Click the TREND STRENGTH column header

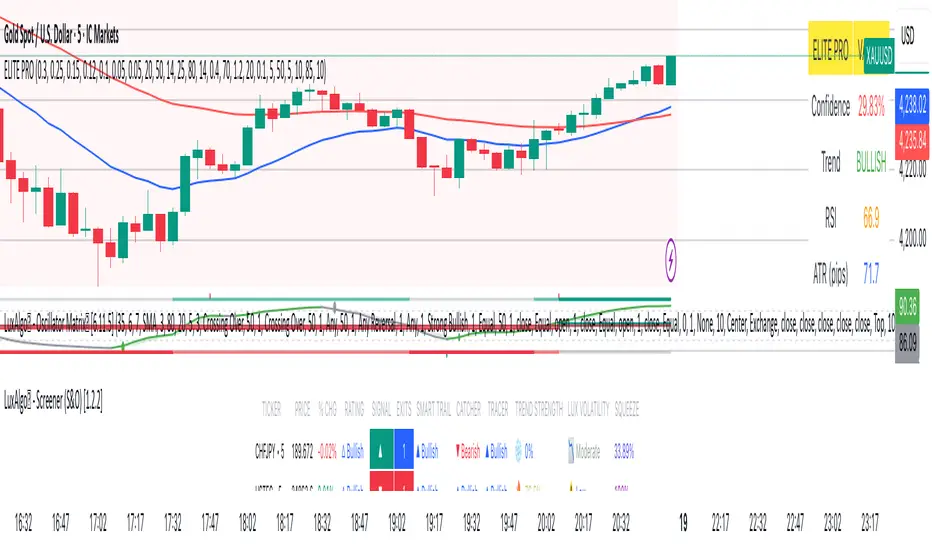[539, 409]
